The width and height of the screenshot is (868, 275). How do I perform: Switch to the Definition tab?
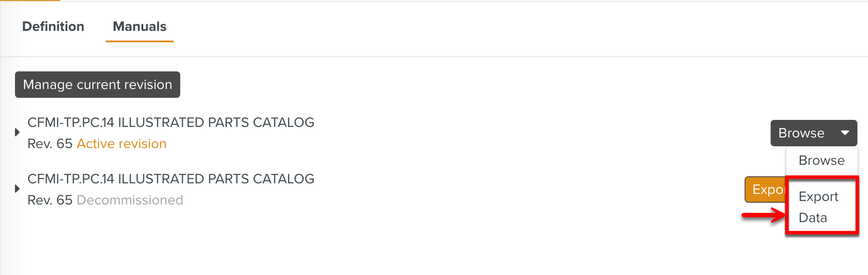tap(53, 26)
